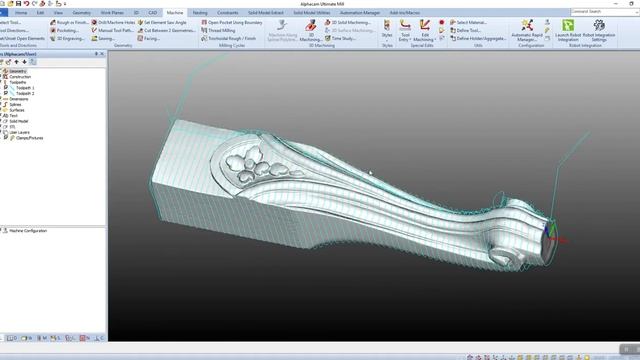This screenshot has height=360, width=640.
Task: Open file using the folder icon
Action: (x=11, y=4)
